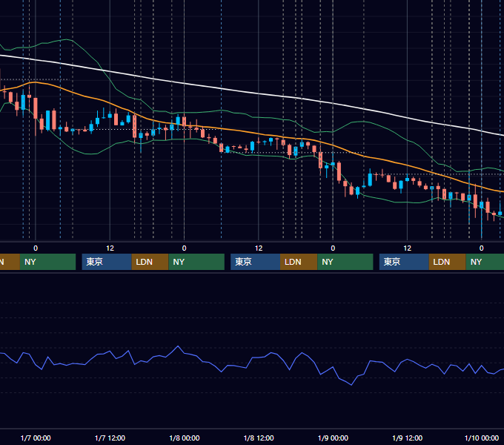
Task: Click the 1/7 12:00 date label
Action: (110, 438)
